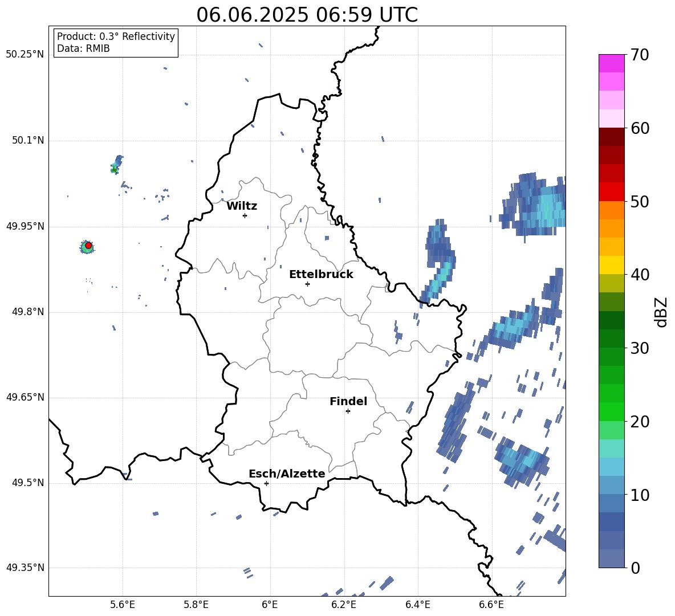
Task: Click the bright red 50 dBZ color band
Action: pos(611,192)
